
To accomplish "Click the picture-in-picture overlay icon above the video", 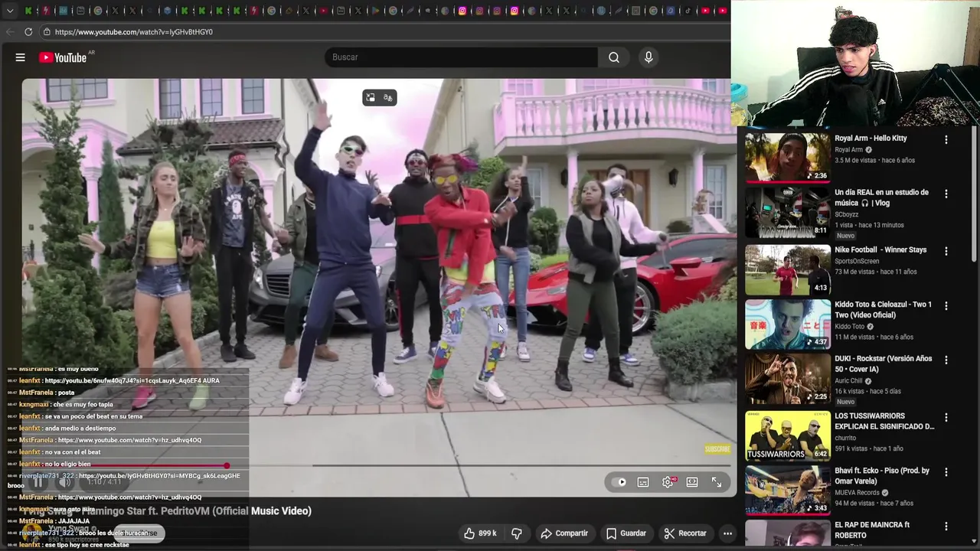I will click(371, 98).
